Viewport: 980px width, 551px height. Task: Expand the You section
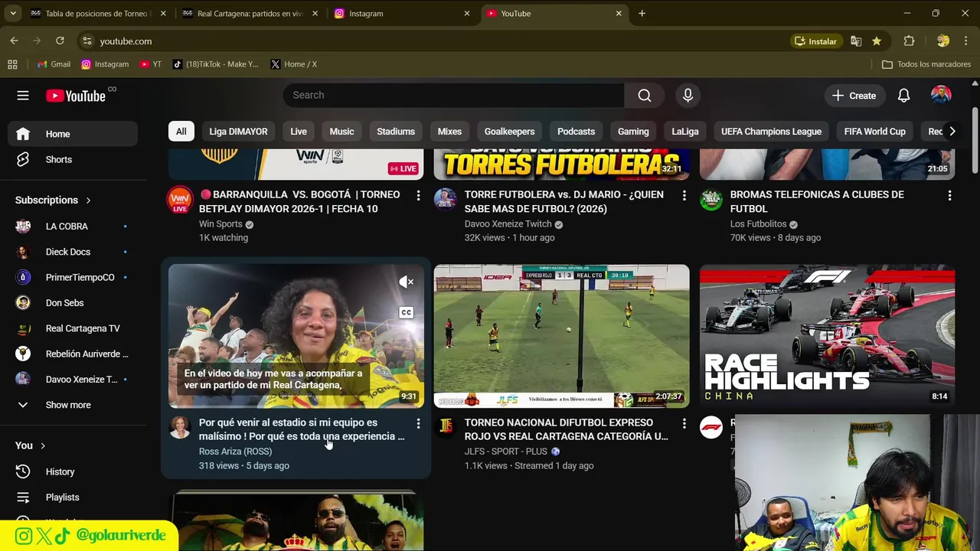coord(31,445)
